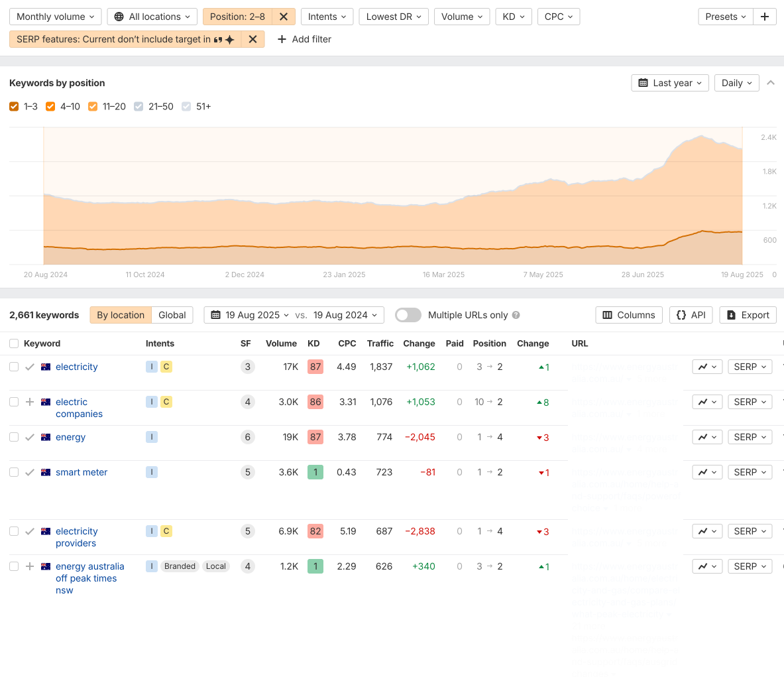This screenshot has height=677, width=784.
Task: Open trend chart for energy keyword row
Action: pyautogui.click(x=707, y=437)
